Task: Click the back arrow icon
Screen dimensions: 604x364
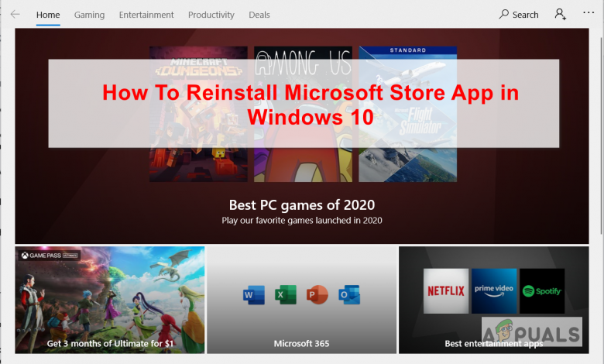Action: [x=15, y=15]
